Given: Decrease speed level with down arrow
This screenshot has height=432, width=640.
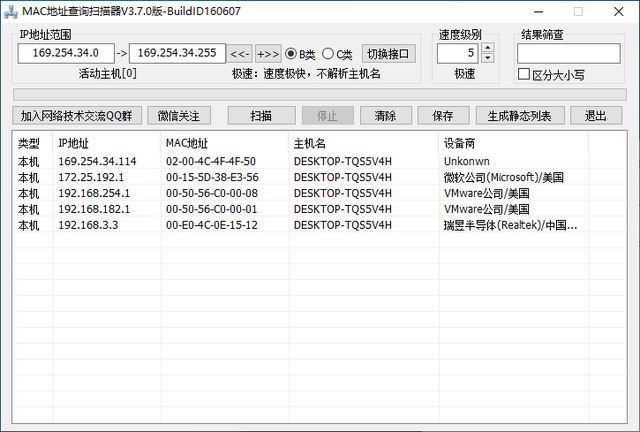Looking at the screenshot, I should (x=487, y=58).
